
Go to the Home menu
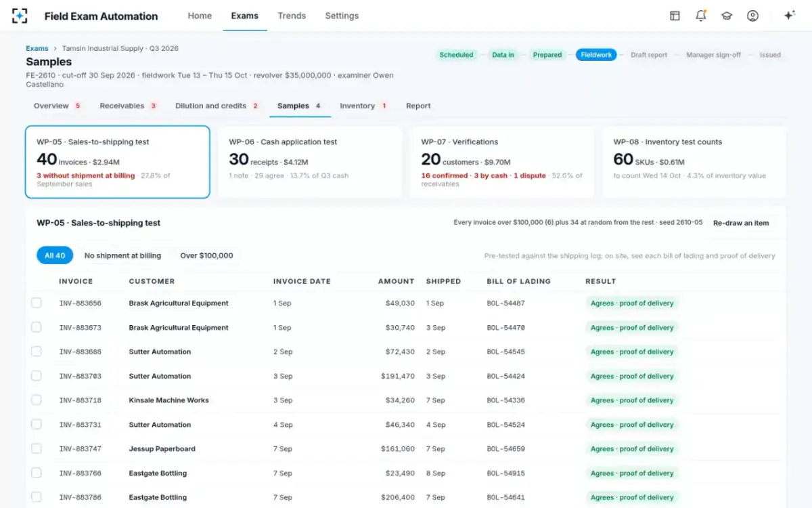click(x=200, y=16)
